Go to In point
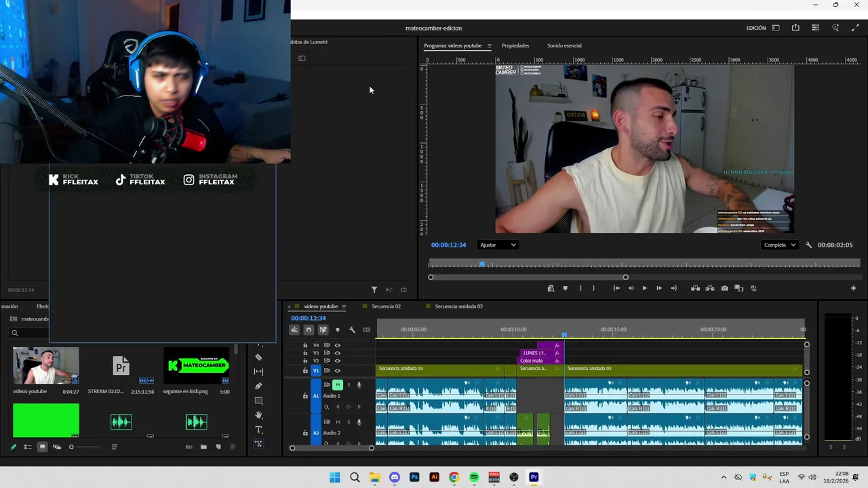 (x=616, y=289)
